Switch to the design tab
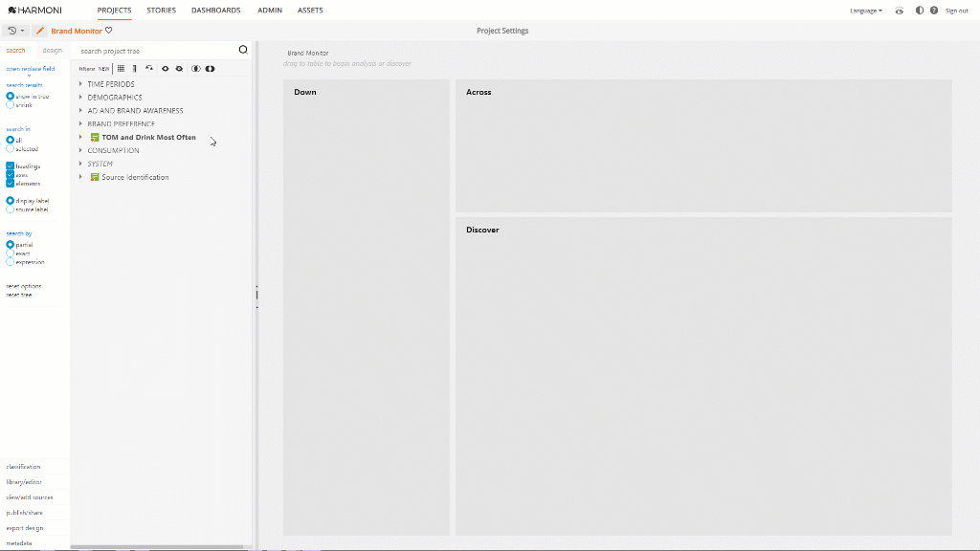Screen dimensions: 980x551 tap(53, 51)
